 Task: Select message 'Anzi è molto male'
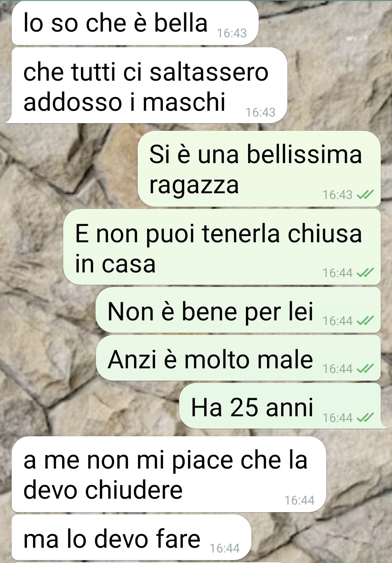[x=238, y=358]
